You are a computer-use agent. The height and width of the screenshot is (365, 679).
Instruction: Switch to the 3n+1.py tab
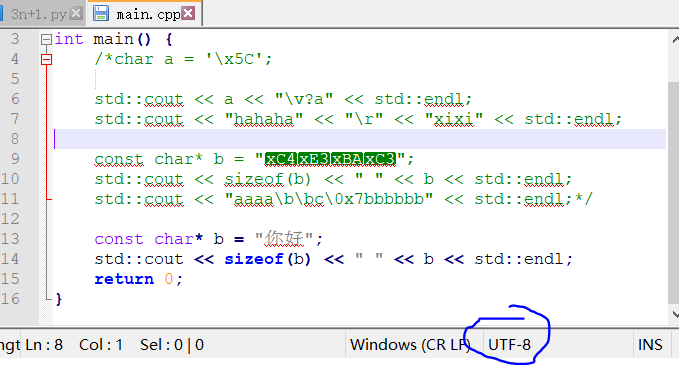pyautogui.click(x=39, y=14)
